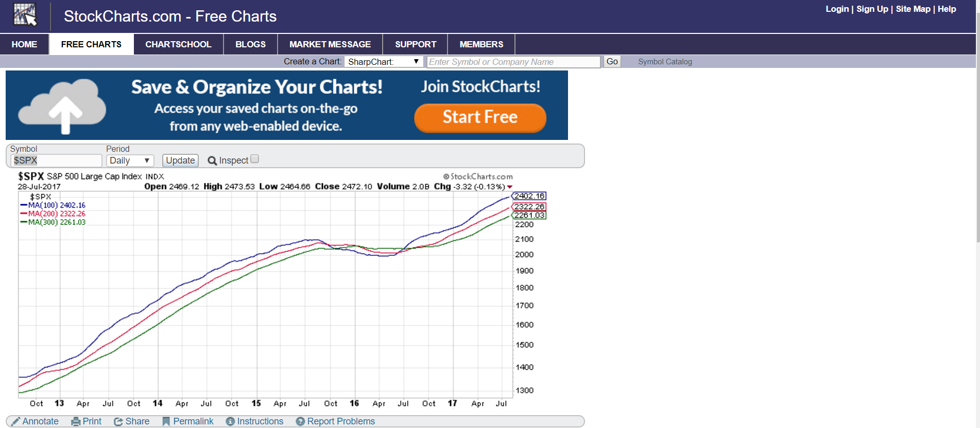Click the Share link text
This screenshot has height=428, width=980.
pos(137,421)
